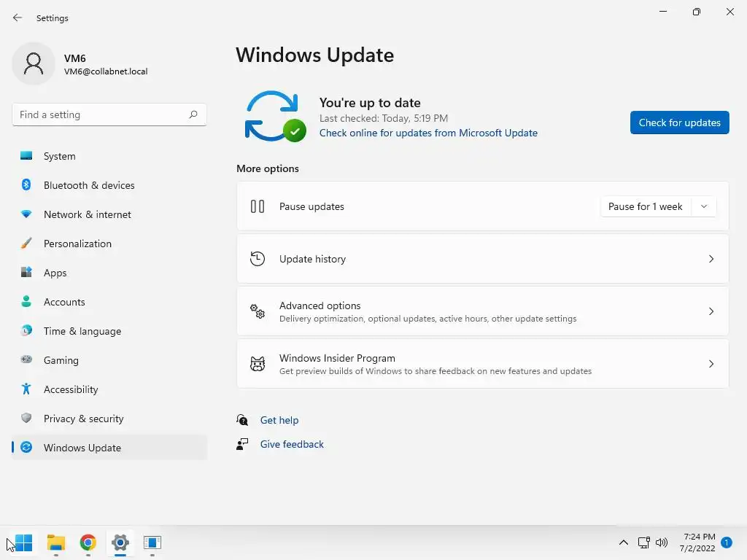Open Gaming settings
This screenshot has height=560, width=747.
(x=109, y=359)
